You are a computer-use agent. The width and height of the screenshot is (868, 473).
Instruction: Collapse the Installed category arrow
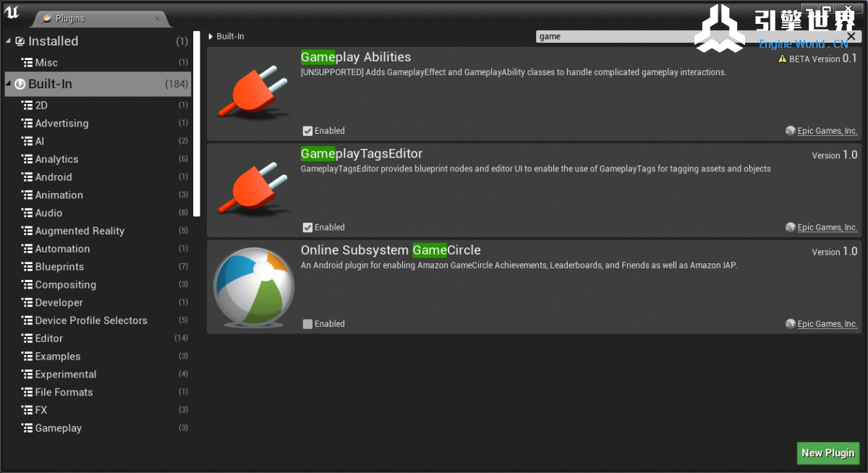[x=9, y=41]
